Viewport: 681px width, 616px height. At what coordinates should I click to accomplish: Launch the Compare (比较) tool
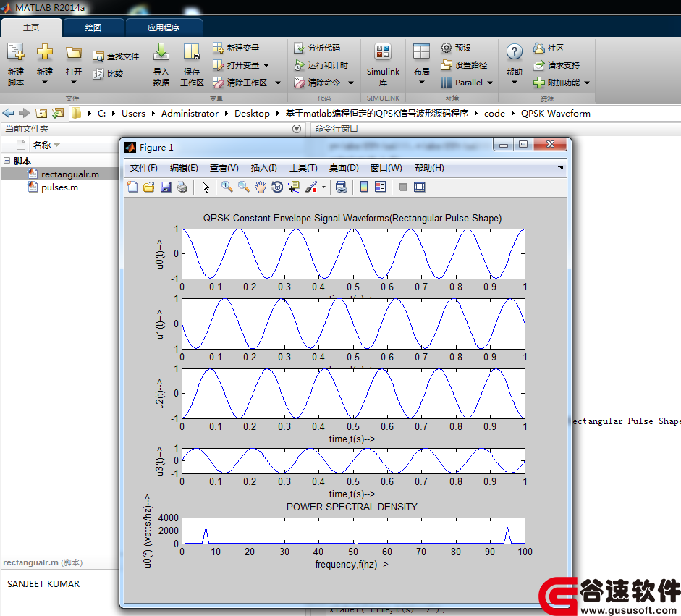tap(108, 74)
